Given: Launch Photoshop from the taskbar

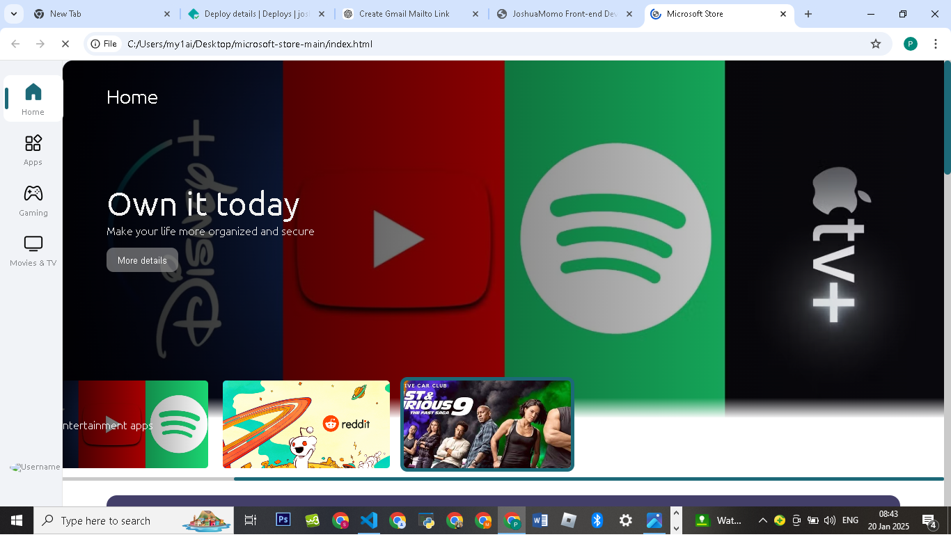Looking at the screenshot, I should (283, 520).
